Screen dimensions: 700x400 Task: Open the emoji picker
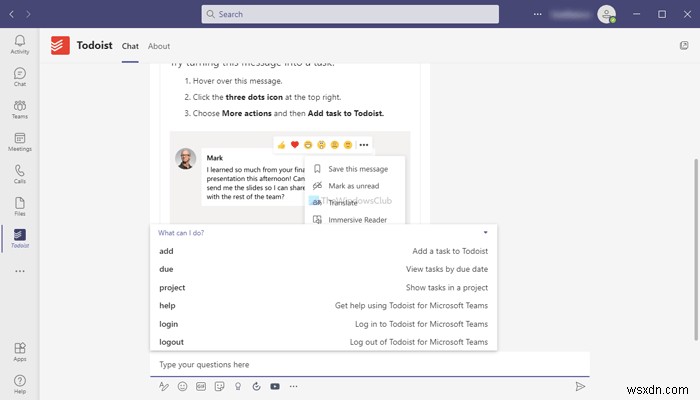182,387
